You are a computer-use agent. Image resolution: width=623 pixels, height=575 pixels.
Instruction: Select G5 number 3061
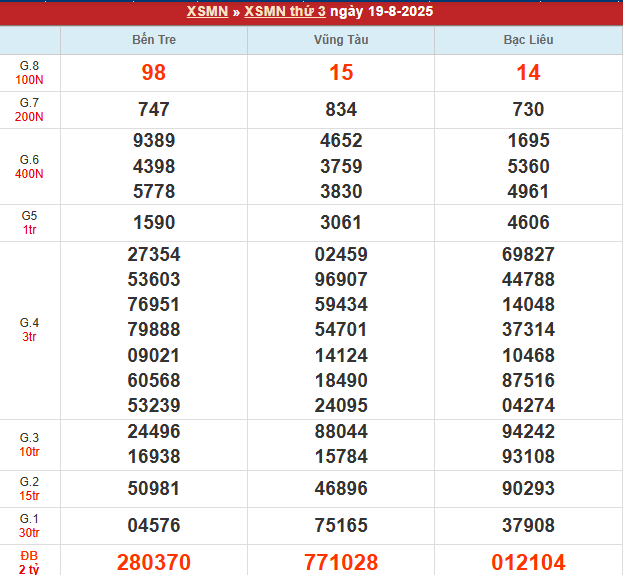point(341,222)
